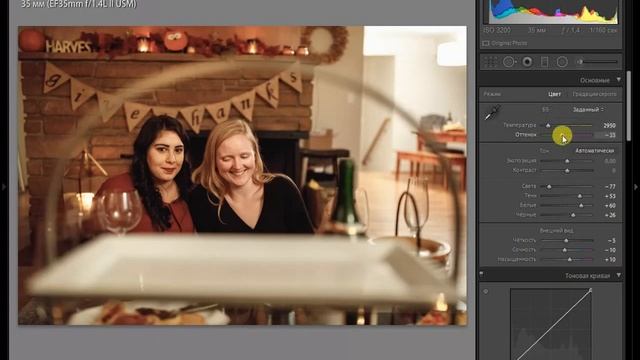Select the Adjustment Brush tool

point(598,62)
